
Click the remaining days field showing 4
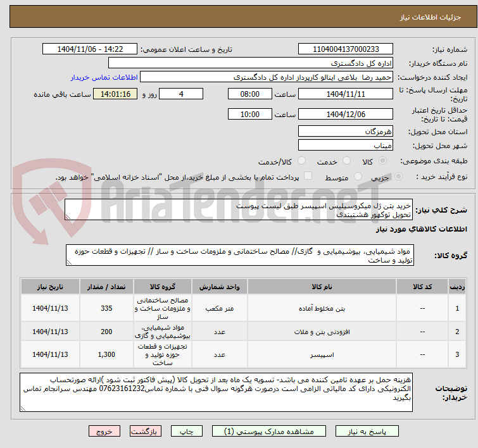click(181, 94)
